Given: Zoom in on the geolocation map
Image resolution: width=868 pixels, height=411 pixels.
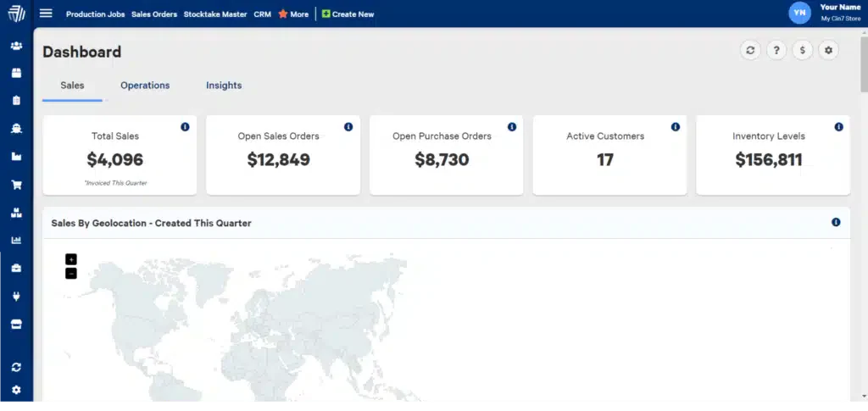Looking at the screenshot, I should click(71, 259).
